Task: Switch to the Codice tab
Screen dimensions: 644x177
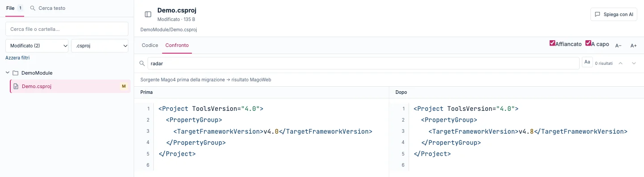Action: coord(150,46)
